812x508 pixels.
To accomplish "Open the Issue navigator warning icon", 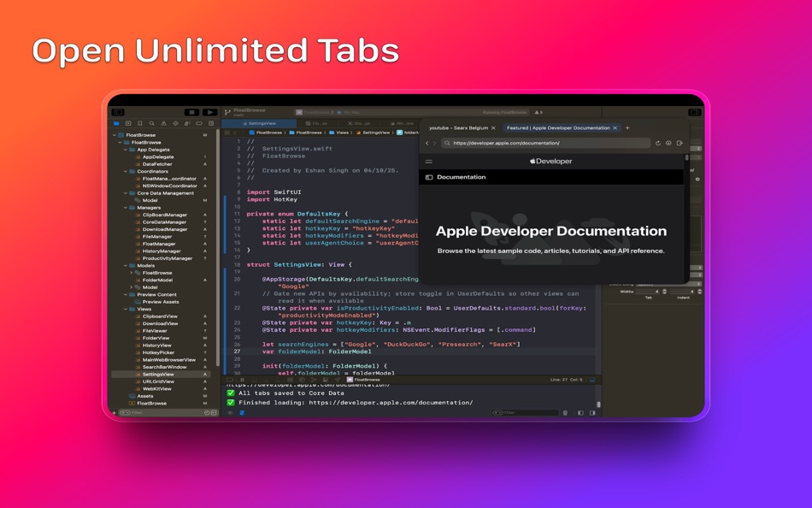I will pyautogui.click(x=163, y=123).
